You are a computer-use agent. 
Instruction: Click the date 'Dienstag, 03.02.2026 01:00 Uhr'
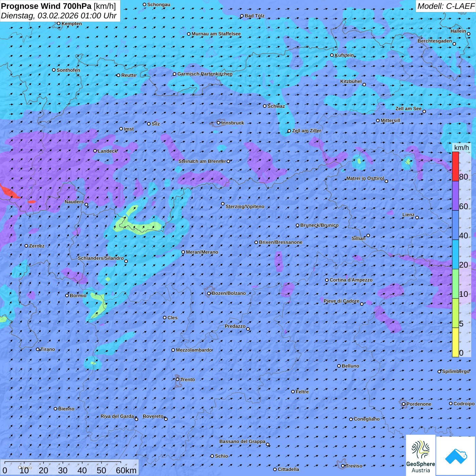pos(59,16)
